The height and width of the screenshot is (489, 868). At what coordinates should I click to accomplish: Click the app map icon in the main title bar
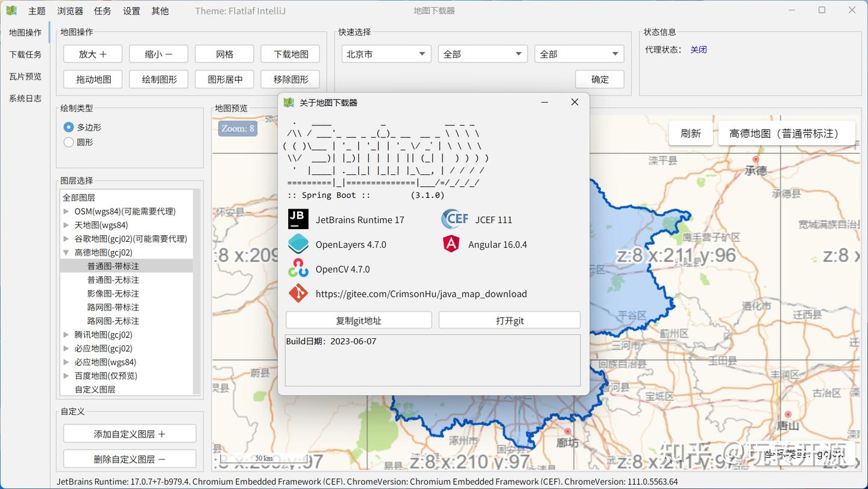[11, 10]
